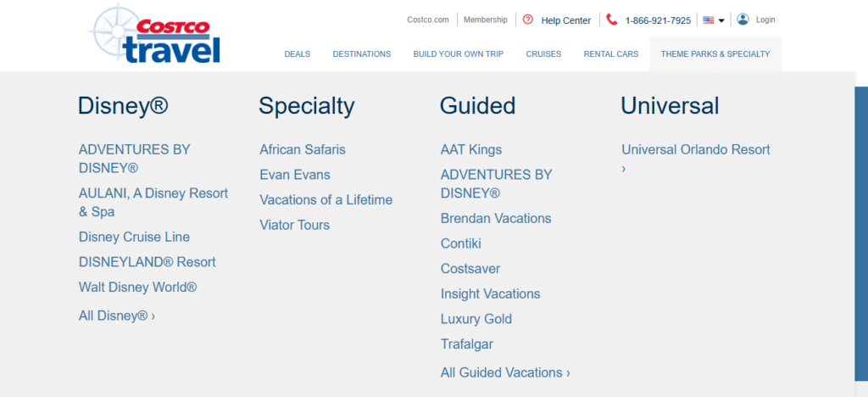Click the red Help Center question icon
The height and width of the screenshot is (397, 868).
[x=527, y=20]
